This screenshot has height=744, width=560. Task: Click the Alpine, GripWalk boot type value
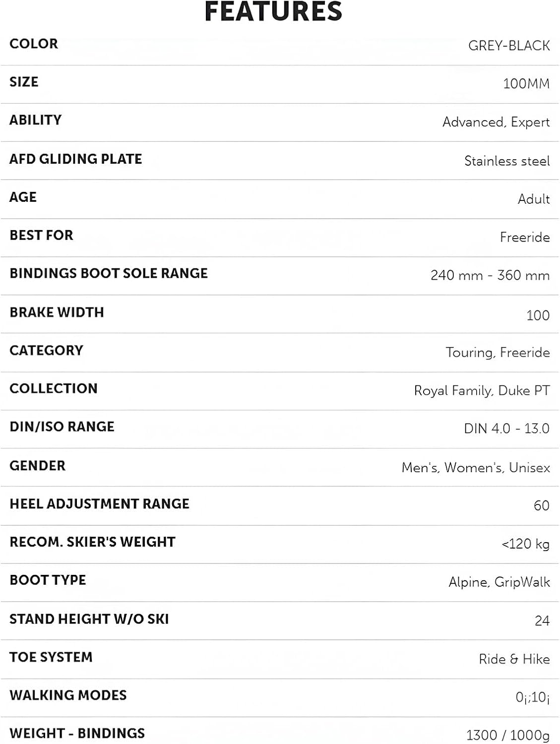click(x=499, y=582)
